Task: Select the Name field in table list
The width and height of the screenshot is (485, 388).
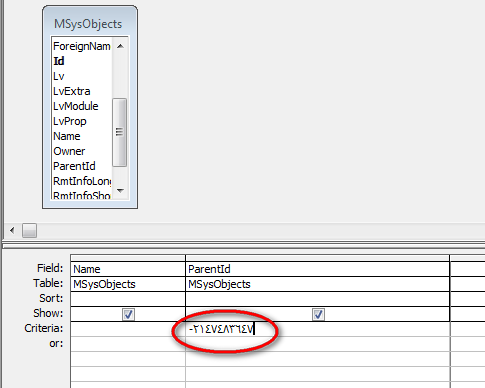Action: (x=67, y=136)
